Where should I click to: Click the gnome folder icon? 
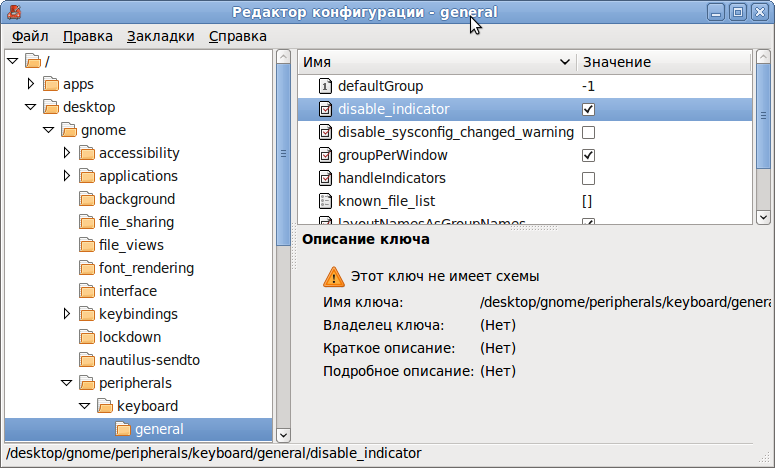[69, 130]
